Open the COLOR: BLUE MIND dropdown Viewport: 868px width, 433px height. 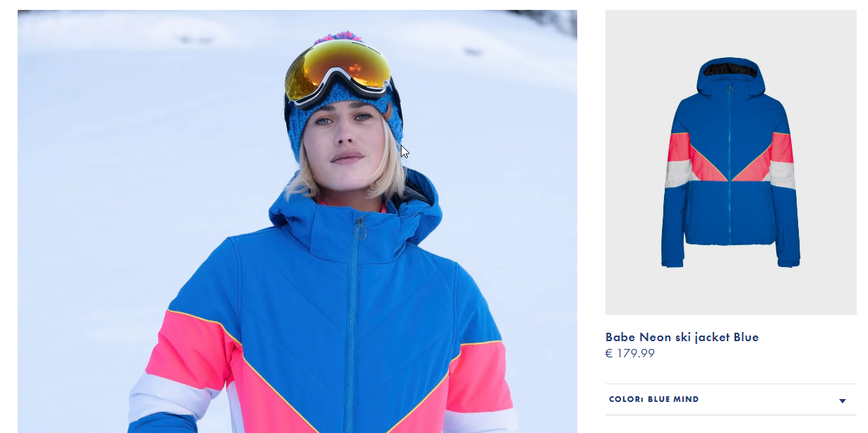730,400
